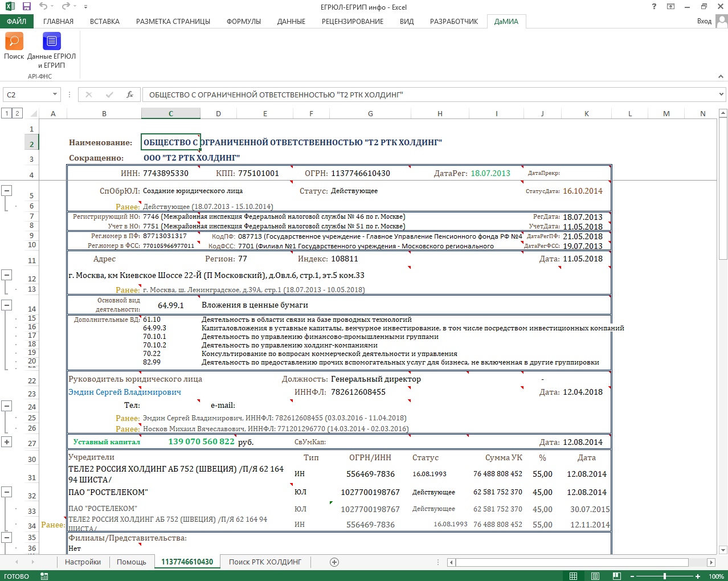
Task: Expand the collapsed group at row 27
Action: [7, 442]
